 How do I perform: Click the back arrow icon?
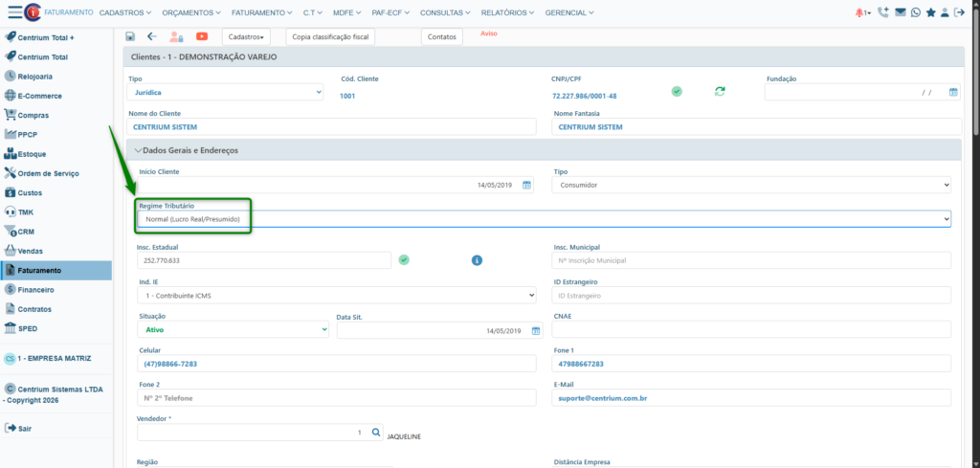(152, 36)
